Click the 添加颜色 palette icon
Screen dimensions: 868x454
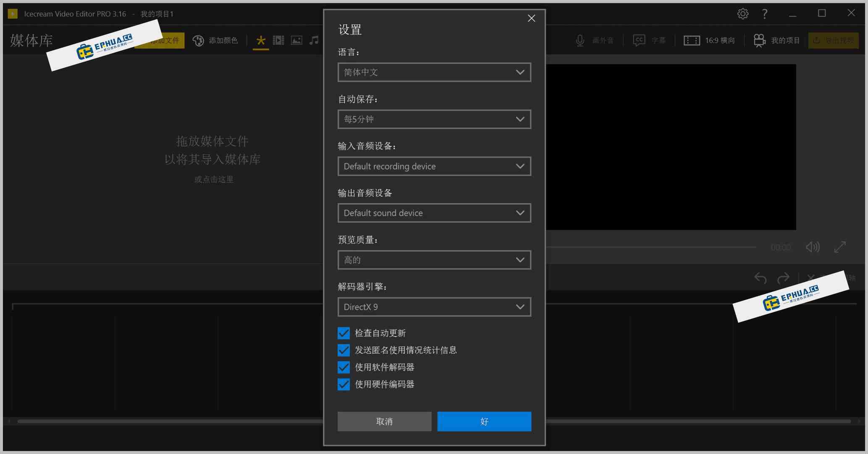pyautogui.click(x=198, y=40)
